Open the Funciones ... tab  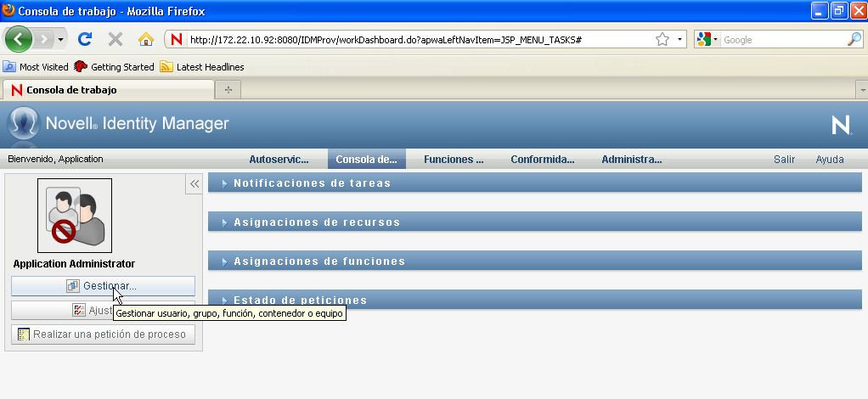[454, 160]
